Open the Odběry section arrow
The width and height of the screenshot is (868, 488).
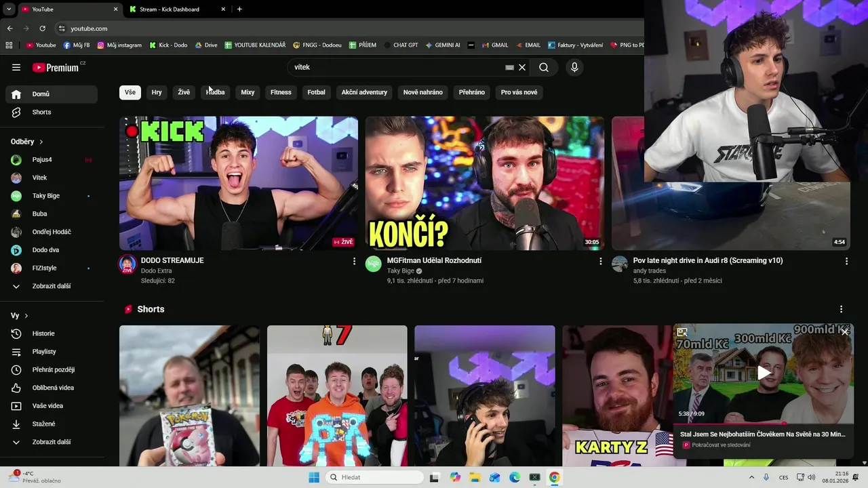[x=41, y=142]
